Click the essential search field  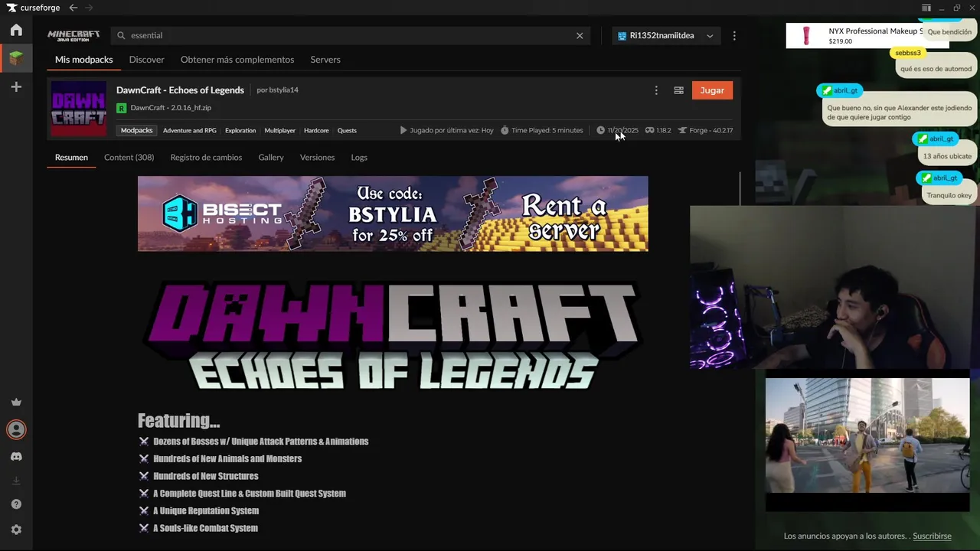tap(351, 35)
